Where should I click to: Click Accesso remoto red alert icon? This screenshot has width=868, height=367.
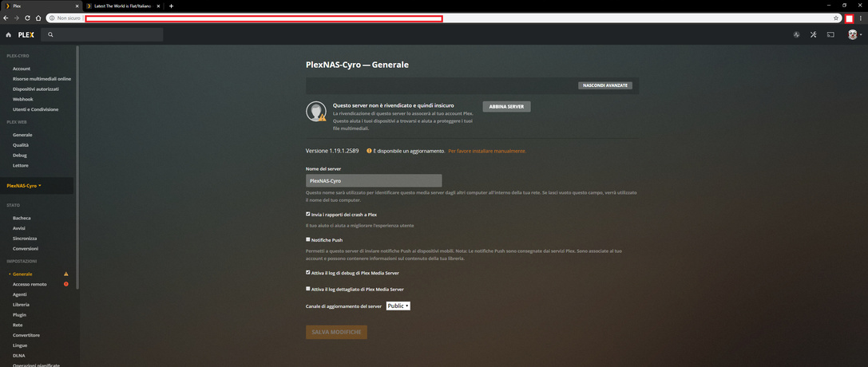click(x=65, y=284)
